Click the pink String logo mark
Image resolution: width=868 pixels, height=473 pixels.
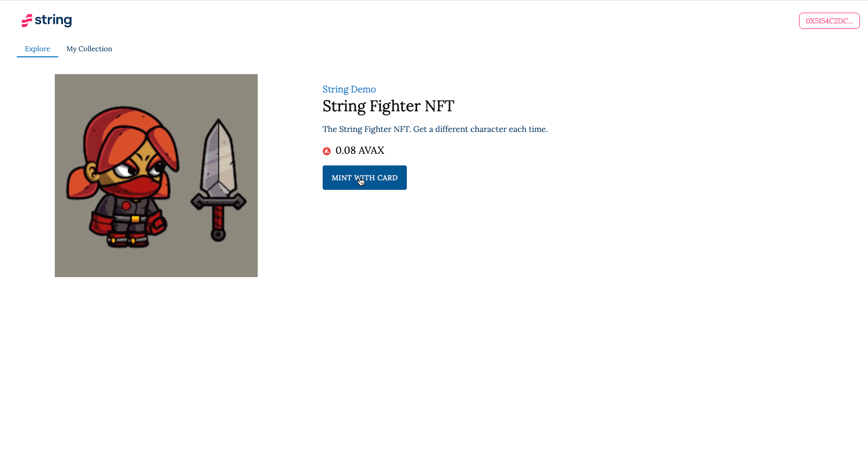27,20
